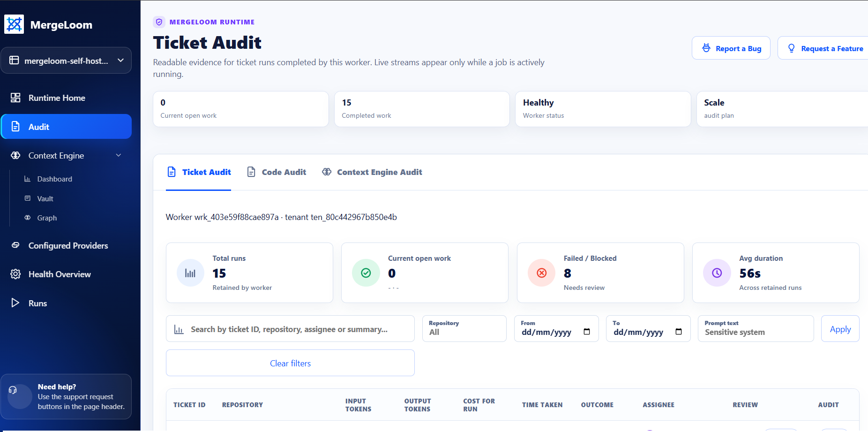Viewport: 868px width, 432px height.
Task: Open the Prompt text dropdown
Action: point(756,329)
